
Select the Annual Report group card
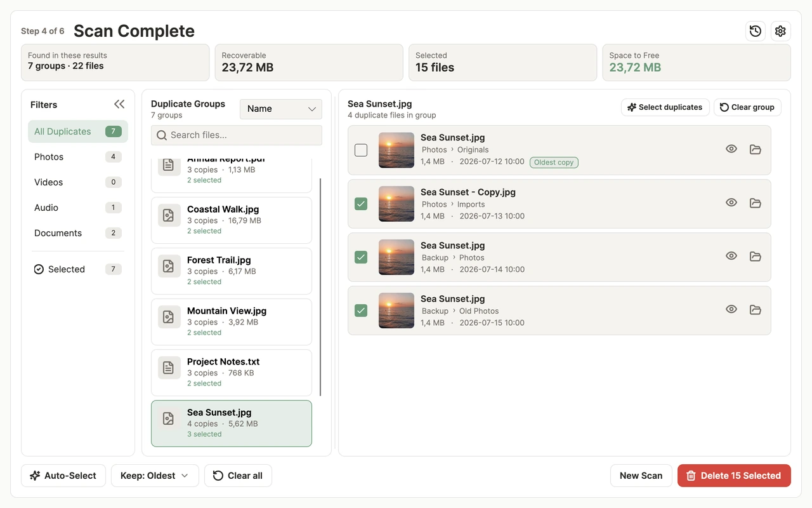[232, 175]
